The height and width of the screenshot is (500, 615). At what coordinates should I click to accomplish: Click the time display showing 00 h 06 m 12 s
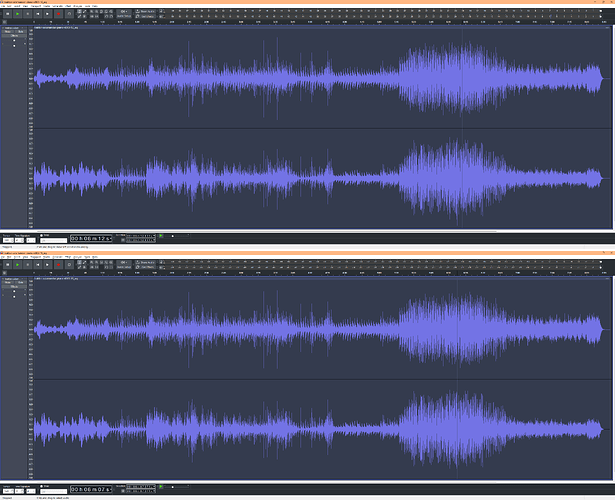[91, 239]
